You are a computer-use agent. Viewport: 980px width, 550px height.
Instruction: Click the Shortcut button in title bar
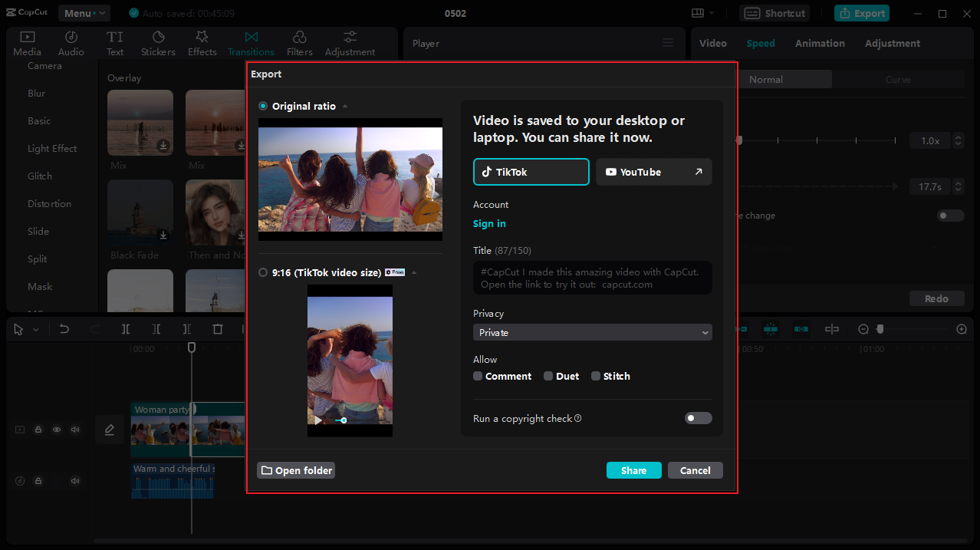[774, 13]
